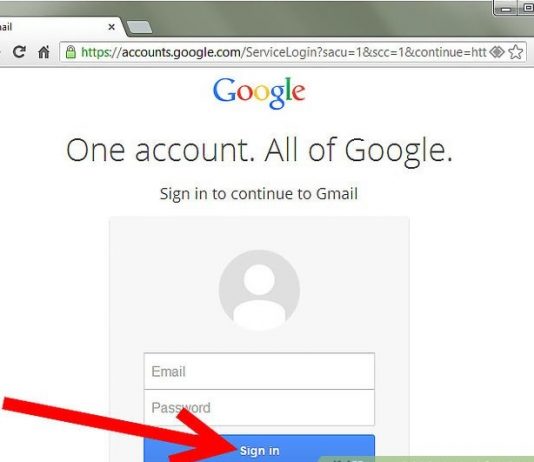This screenshot has height=462, width=534.
Task: Click the "Sign in to continue to Gmail" text
Action: [259, 194]
